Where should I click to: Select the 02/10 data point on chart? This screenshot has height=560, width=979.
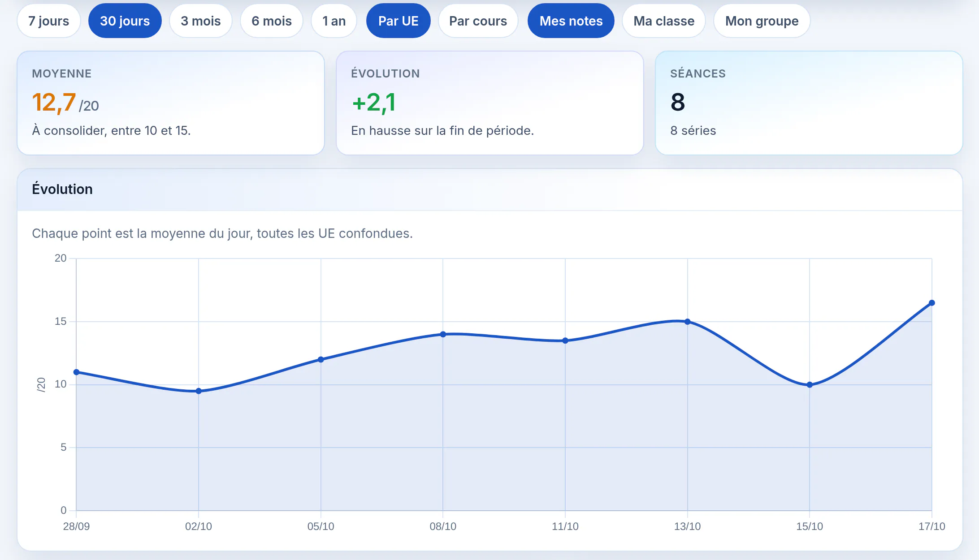pos(199,391)
